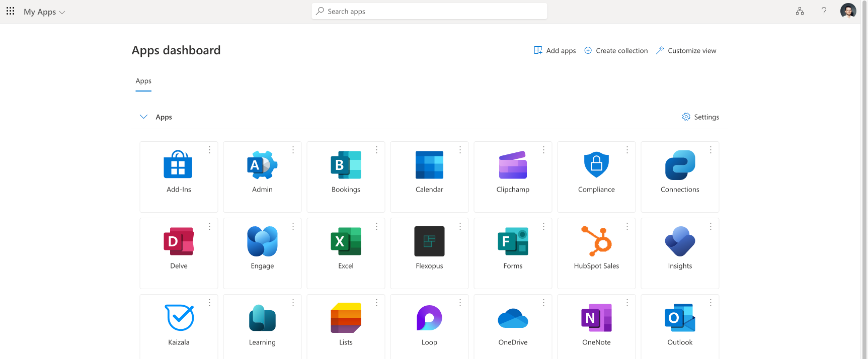Open the Flexopus app tile

[429, 241]
